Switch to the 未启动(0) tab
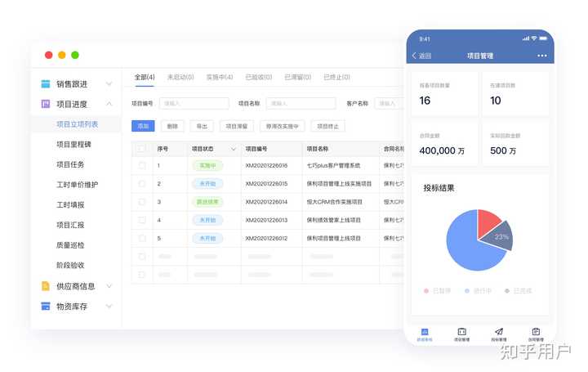Screen dimensions: 588x372 pyautogui.click(x=180, y=77)
